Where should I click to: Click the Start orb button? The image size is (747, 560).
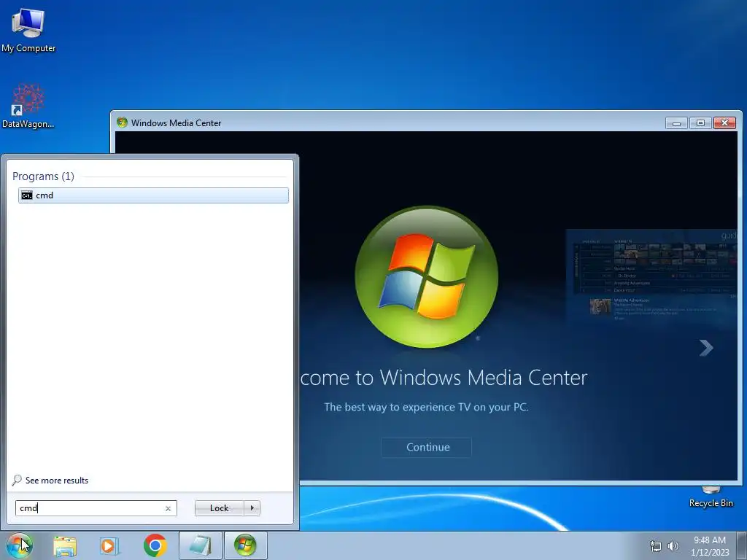(20, 545)
